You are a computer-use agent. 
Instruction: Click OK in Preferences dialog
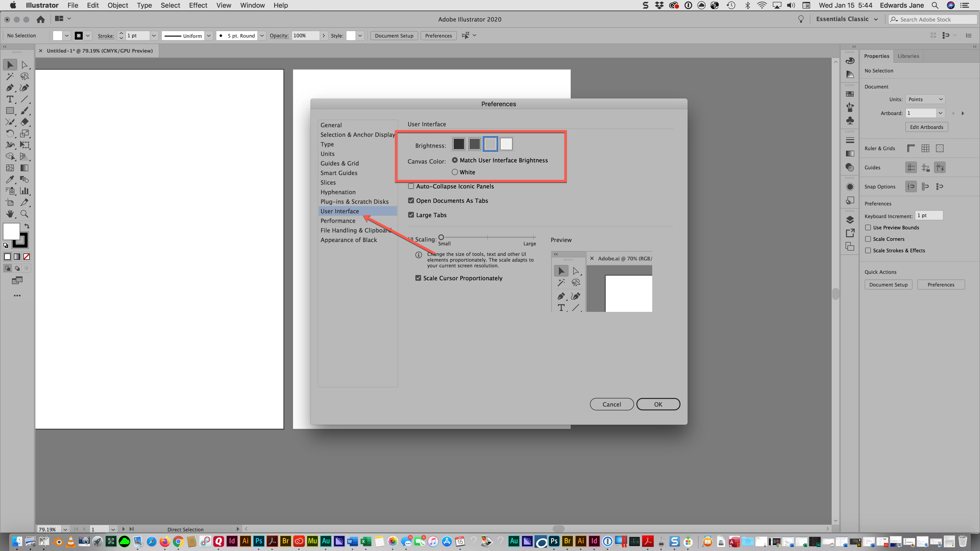point(658,404)
